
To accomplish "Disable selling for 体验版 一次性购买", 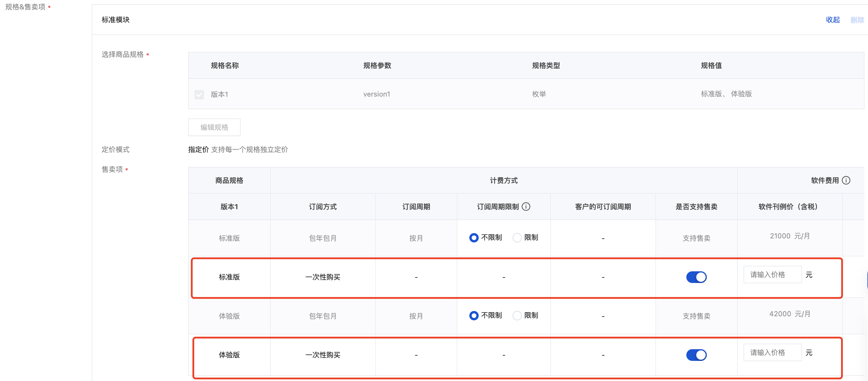I will pyautogui.click(x=696, y=355).
